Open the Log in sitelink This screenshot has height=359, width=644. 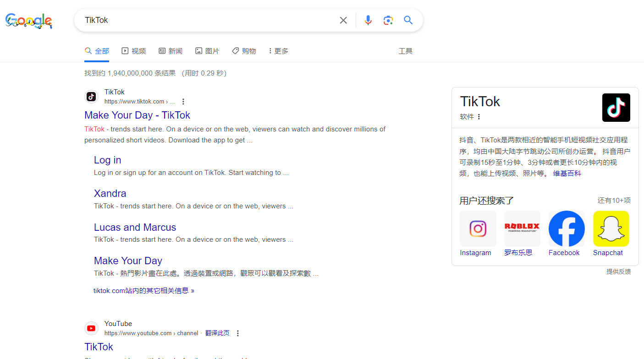point(108,160)
